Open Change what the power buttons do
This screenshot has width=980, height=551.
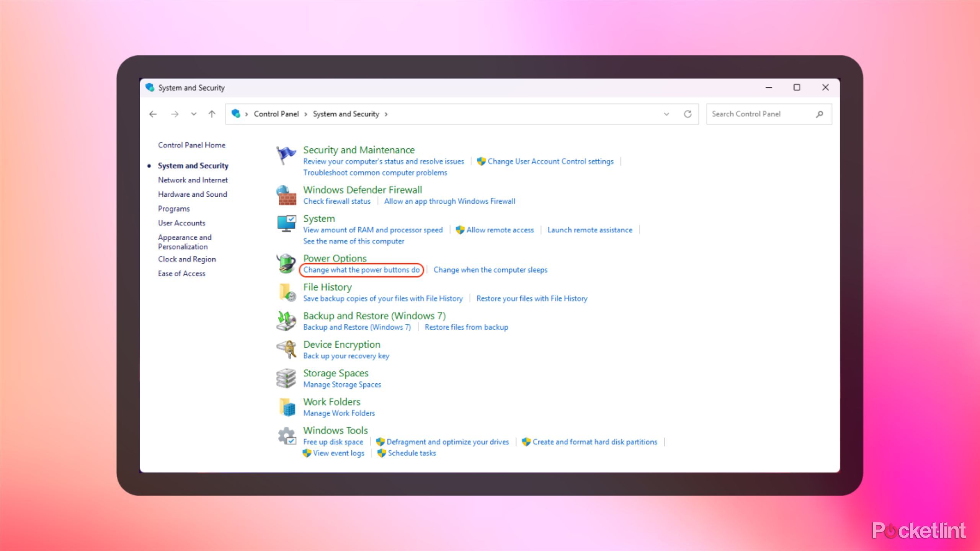[x=361, y=270]
